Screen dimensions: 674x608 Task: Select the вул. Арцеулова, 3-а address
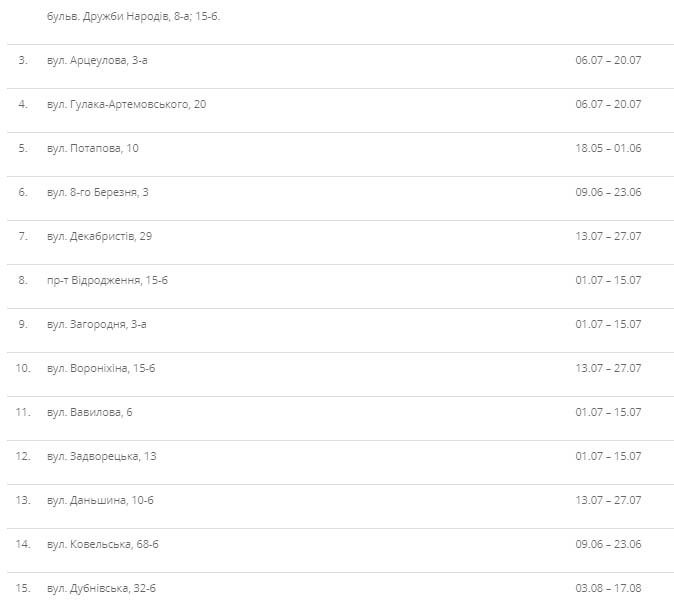tap(97, 60)
